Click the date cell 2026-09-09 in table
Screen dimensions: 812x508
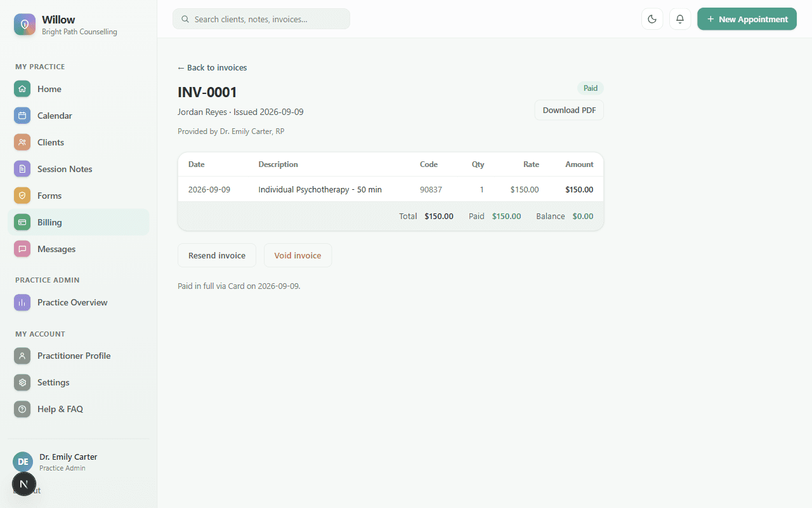209,189
